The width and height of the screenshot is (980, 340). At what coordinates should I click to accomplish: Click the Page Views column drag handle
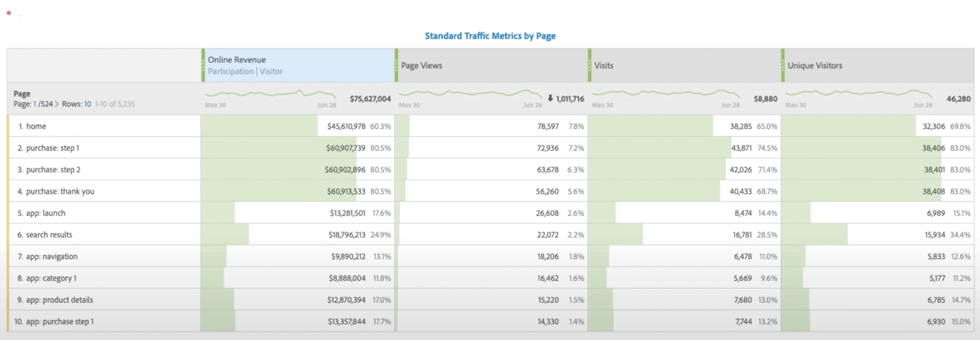click(397, 66)
